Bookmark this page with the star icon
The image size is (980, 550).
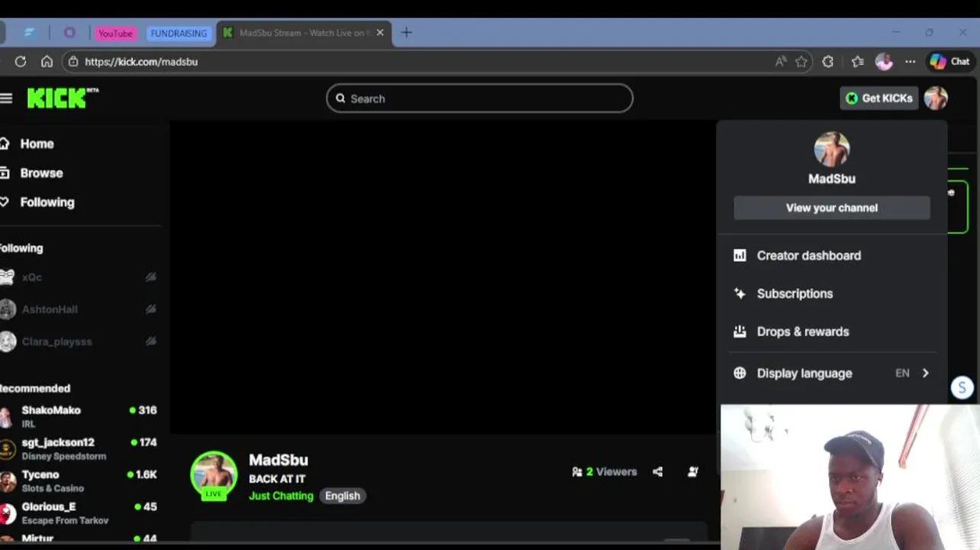tap(801, 62)
